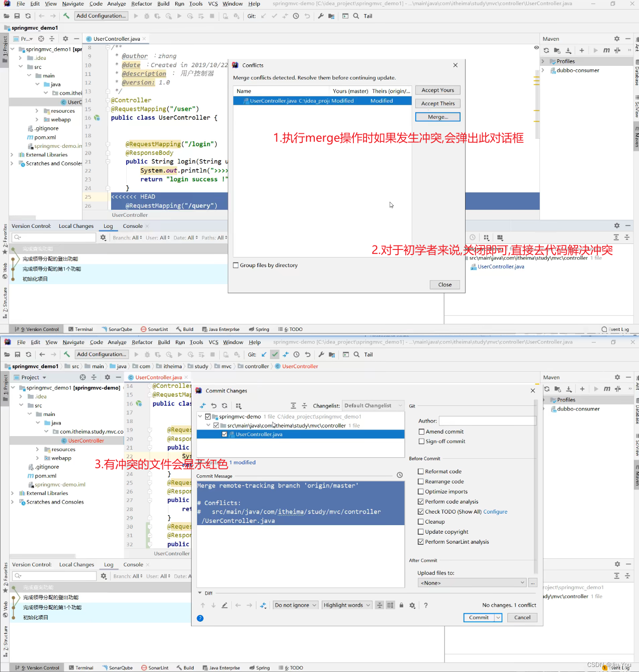Viewport: 639px width, 672px height.
Task: Switch to Console tab in lower IDE
Action: coord(133,564)
